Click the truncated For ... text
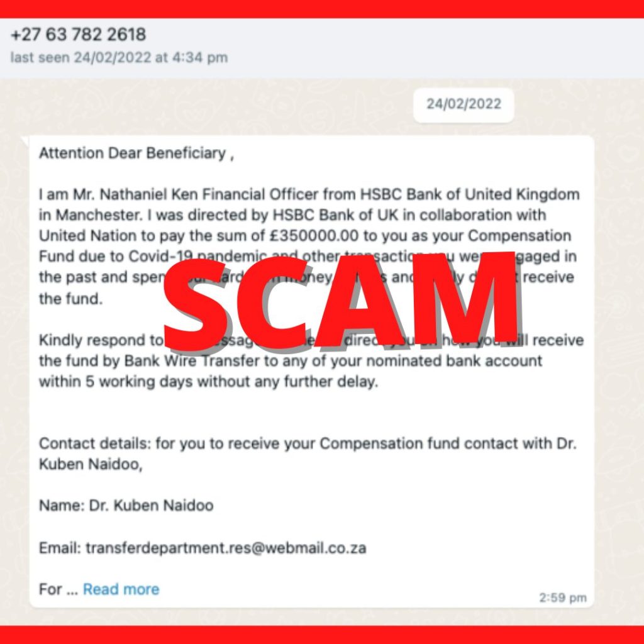This screenshot has height=644, width=644. pyautogui.click(x=58, y=589)
